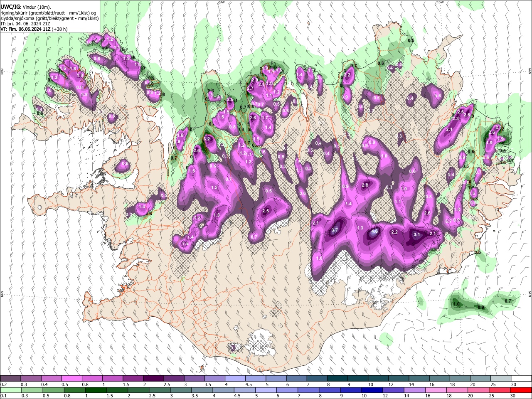Click the 3.1 precipitation value on the map
Image resolution: width=532 pixels, height=399 pixels.
pos(417,235)
